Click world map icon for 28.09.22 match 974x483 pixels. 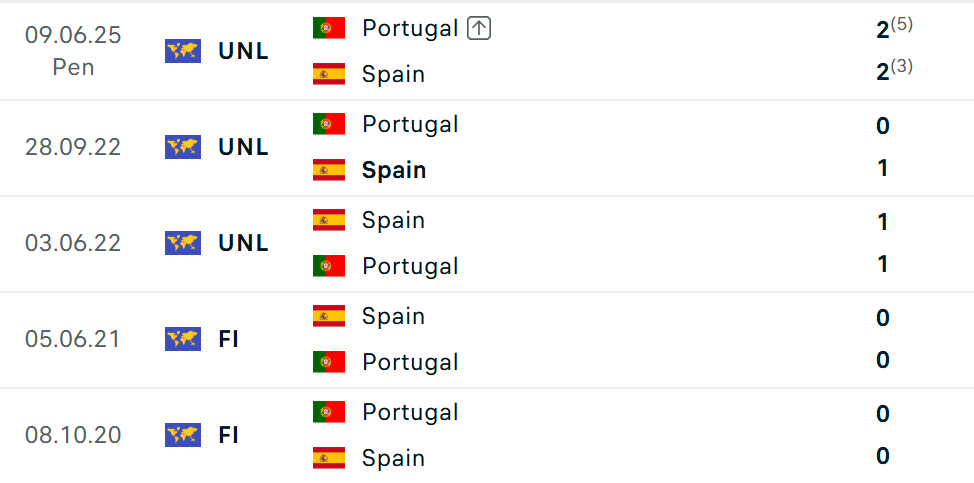(183, 147)
